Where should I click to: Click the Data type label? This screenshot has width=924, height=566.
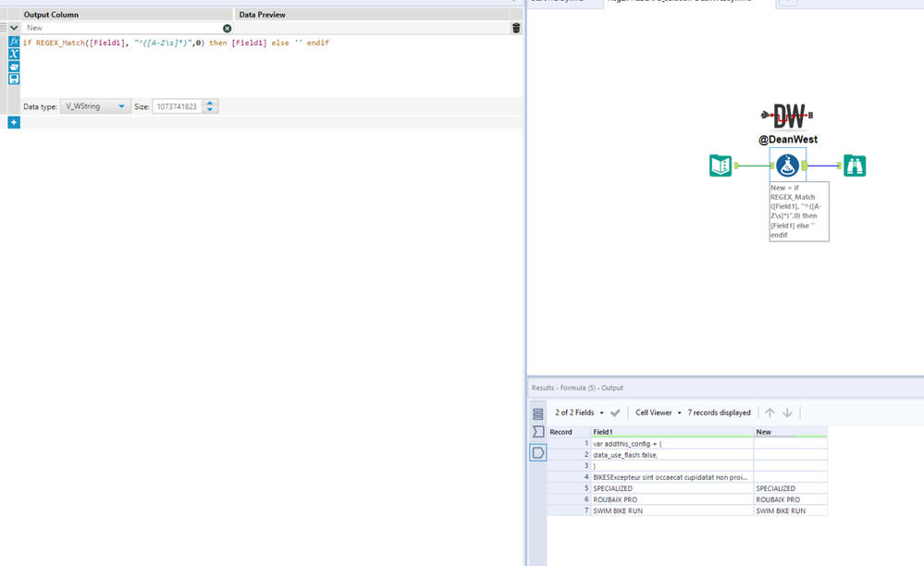click(40, 106)
